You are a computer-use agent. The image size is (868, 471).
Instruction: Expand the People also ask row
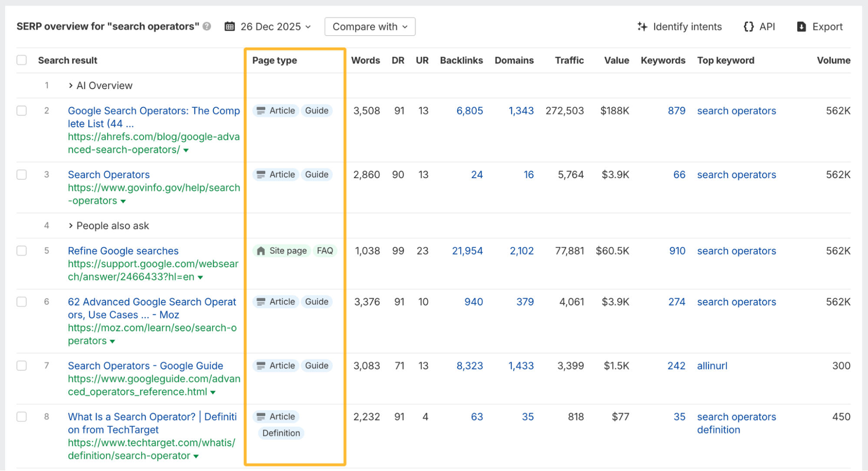[71, 226]
